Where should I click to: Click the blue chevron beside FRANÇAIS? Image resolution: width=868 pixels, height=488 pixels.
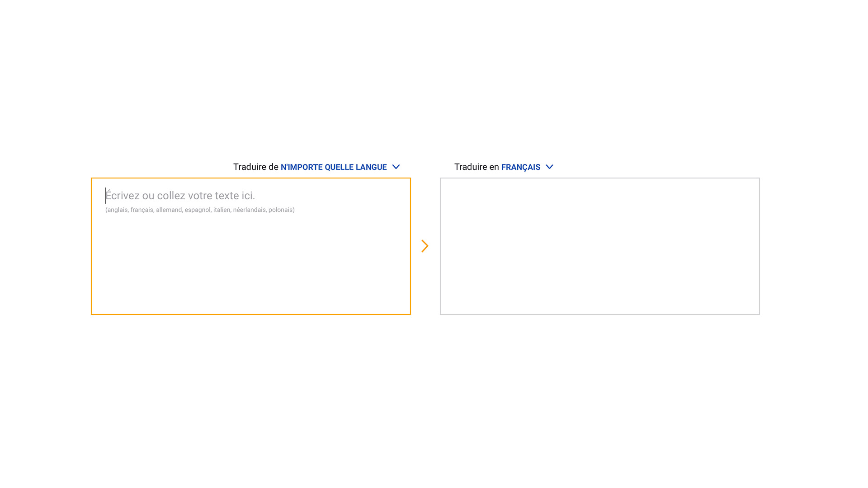click(x=549, y=167)
